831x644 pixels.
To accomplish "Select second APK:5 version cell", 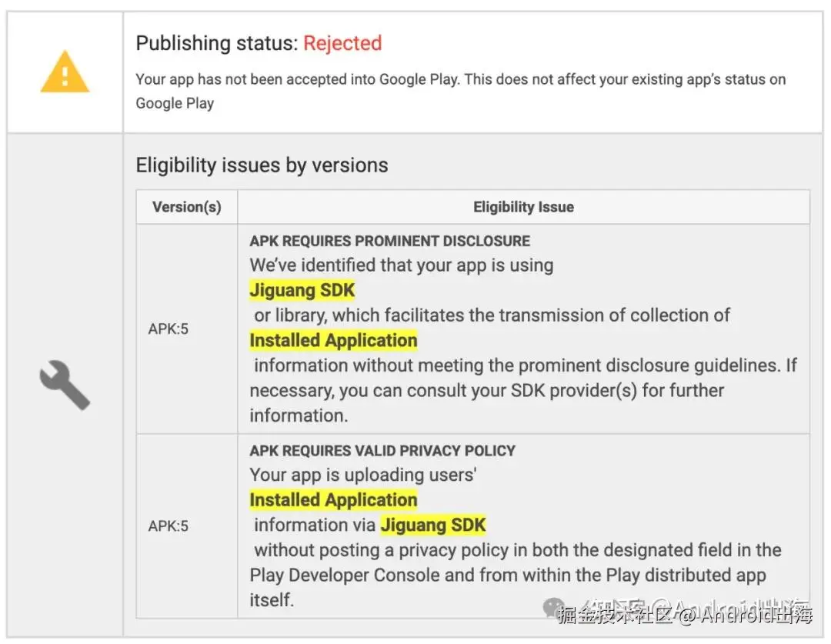I will click(x=186, y=526).
